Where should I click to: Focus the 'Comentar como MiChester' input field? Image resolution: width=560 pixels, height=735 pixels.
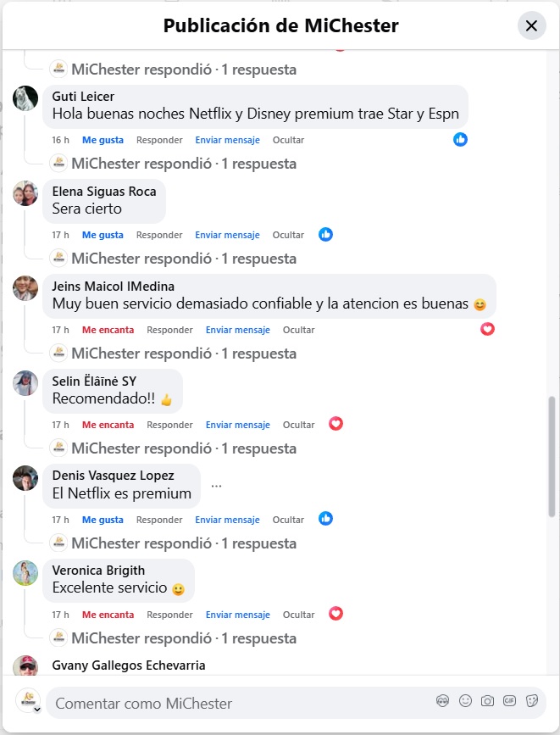click(237, 703)
